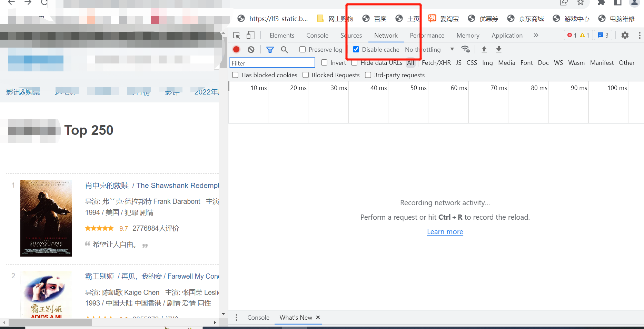Filter requests by Media type

(x=507, y=63)
